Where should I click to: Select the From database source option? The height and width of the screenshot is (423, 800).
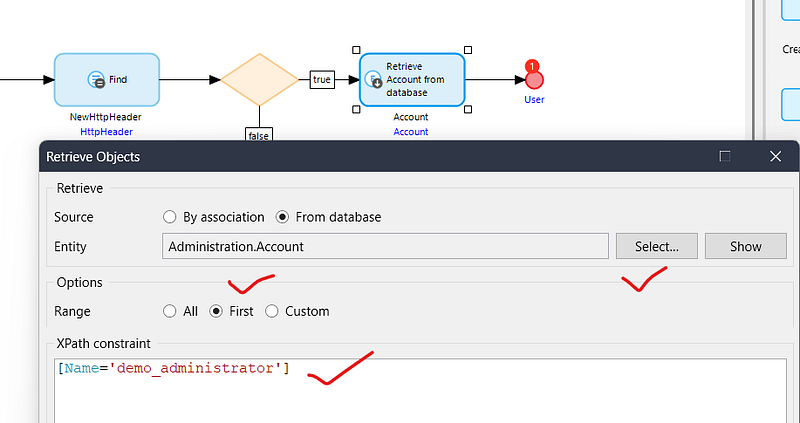point(283,217)
